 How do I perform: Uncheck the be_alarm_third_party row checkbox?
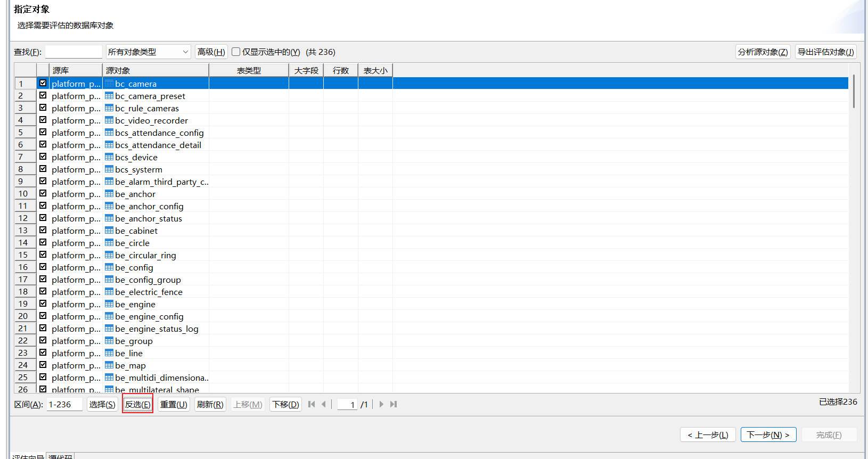(x=43, y=181)
